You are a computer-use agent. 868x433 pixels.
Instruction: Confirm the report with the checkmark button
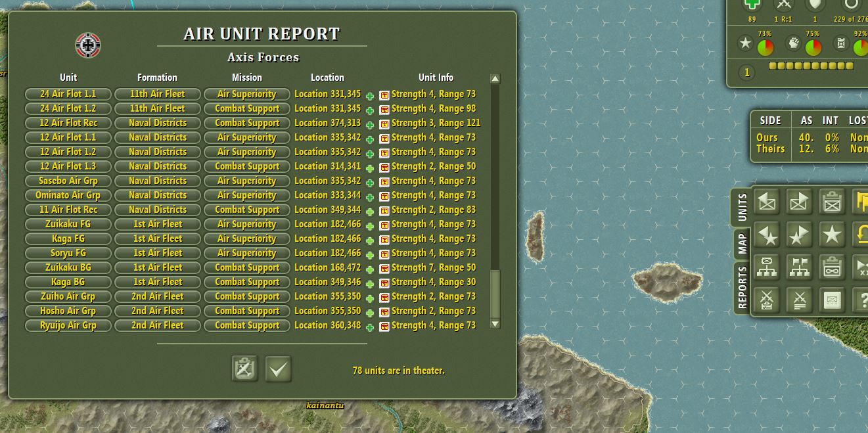(279, 369)
